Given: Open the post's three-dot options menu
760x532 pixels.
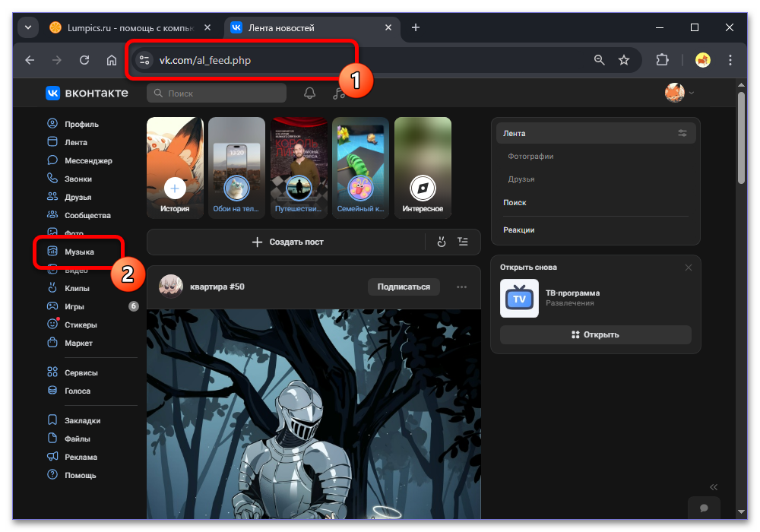Looking at the screenshot, I should click(461, 287).
